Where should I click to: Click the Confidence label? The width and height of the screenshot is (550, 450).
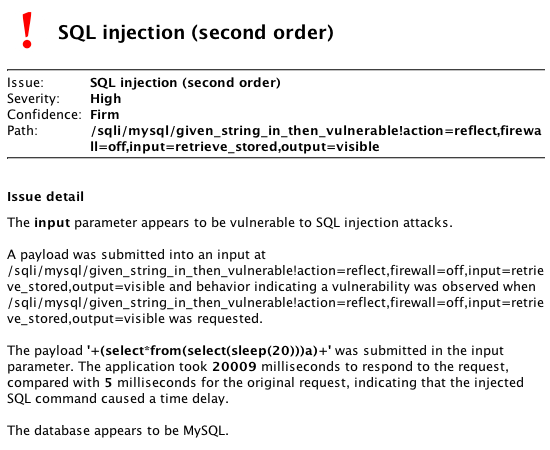(x=44, y=115)
